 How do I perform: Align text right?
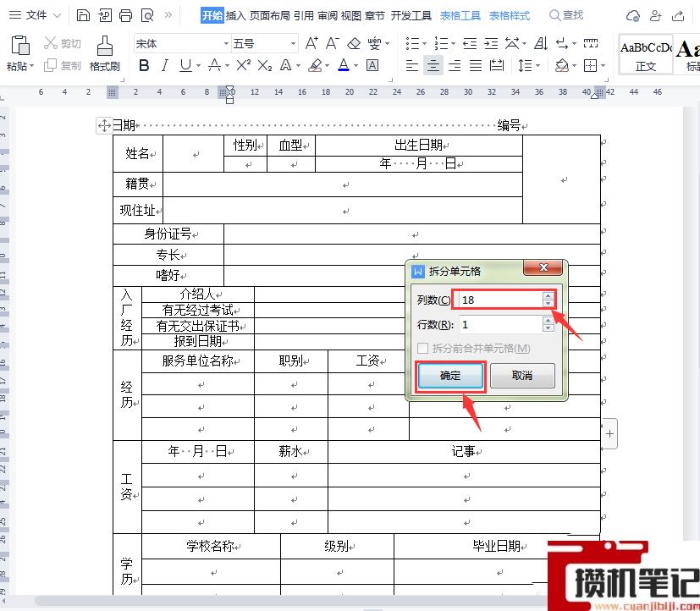(x=455, y=66)
